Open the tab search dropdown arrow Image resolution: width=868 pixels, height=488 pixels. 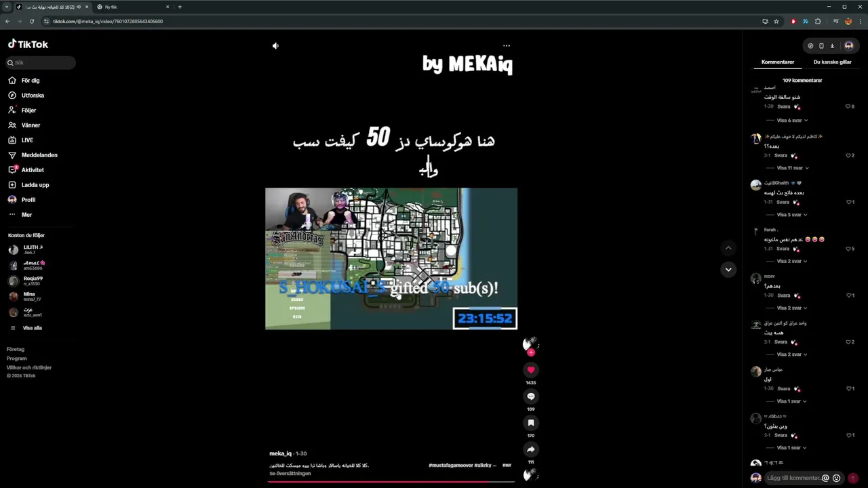click(6, 7)
